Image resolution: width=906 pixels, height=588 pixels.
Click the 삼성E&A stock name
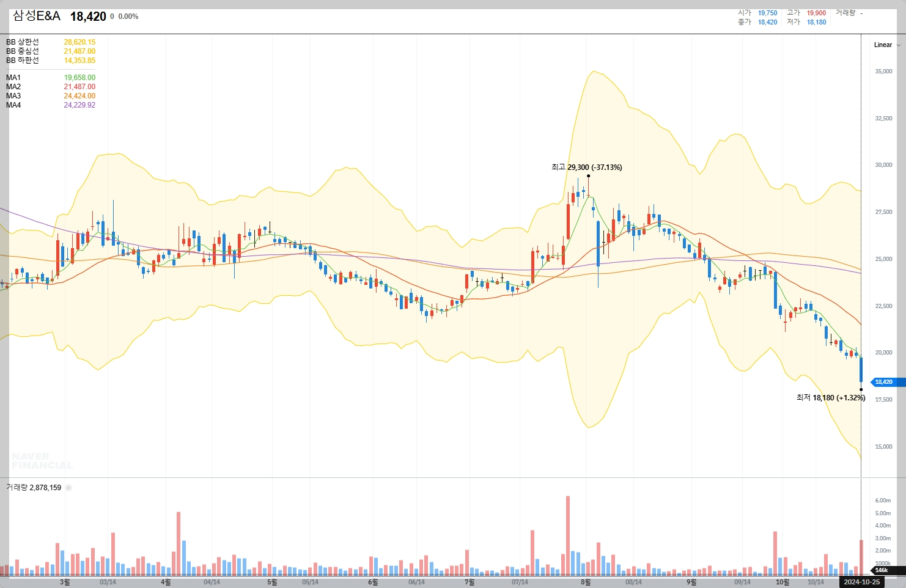coord(37,16)
